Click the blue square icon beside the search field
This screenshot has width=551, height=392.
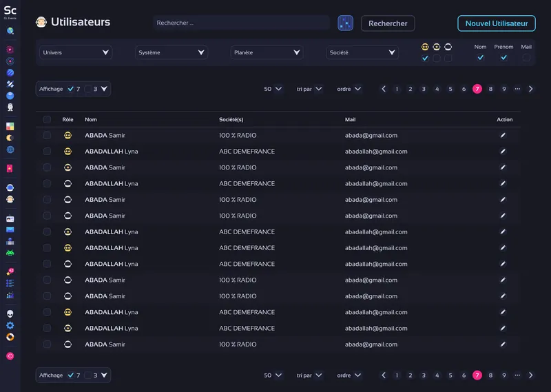coord(345,23)
